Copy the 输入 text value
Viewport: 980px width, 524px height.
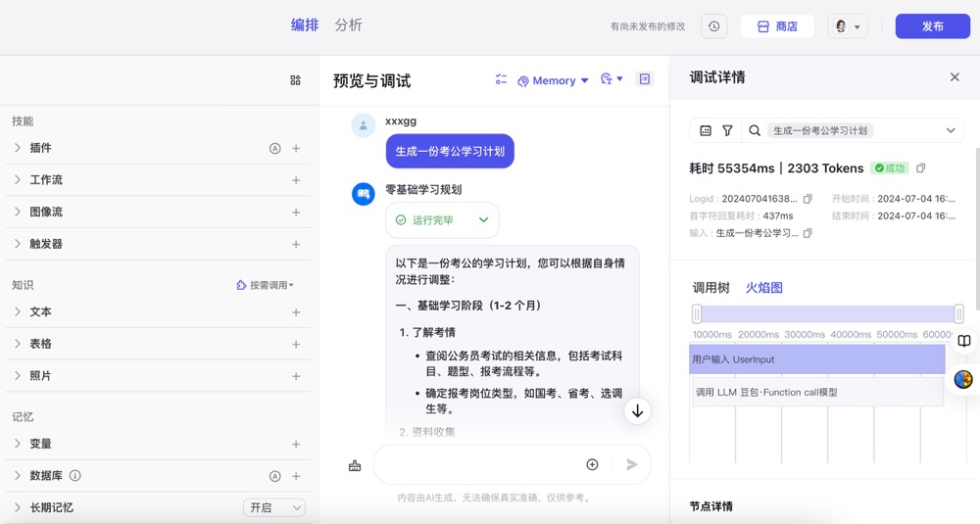[808, 233]
